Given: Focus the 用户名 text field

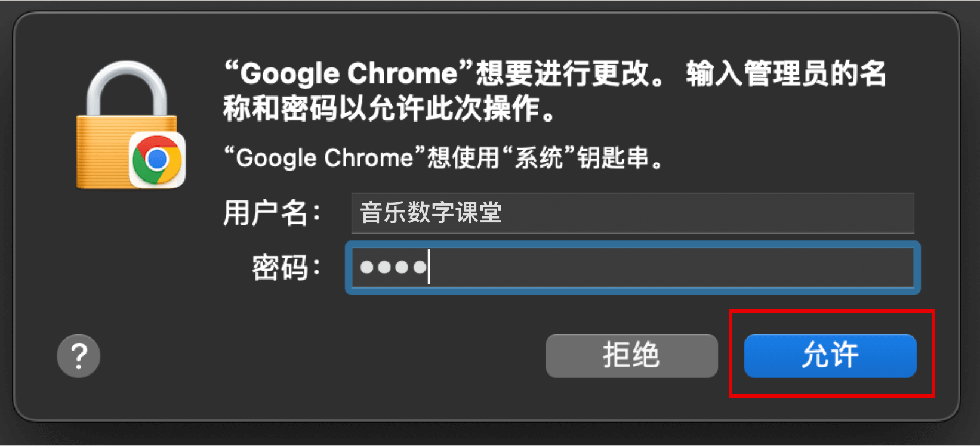Looking at the screenshot, I should point(633,213).
